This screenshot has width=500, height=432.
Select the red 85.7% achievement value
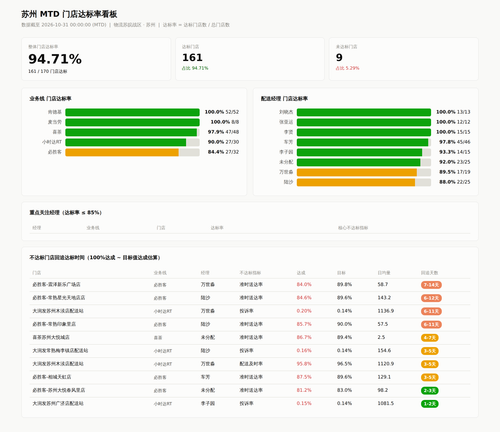[x=304, y=324]
